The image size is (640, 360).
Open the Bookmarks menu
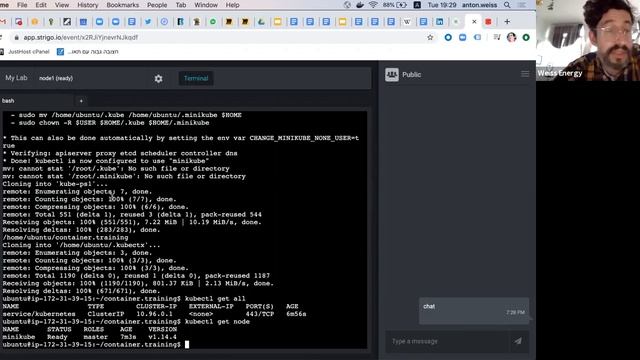(x=122, y=5)
